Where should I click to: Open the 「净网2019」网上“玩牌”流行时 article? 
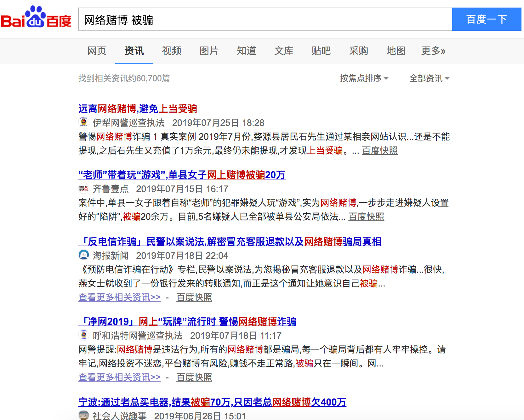(x=187, y=321)
